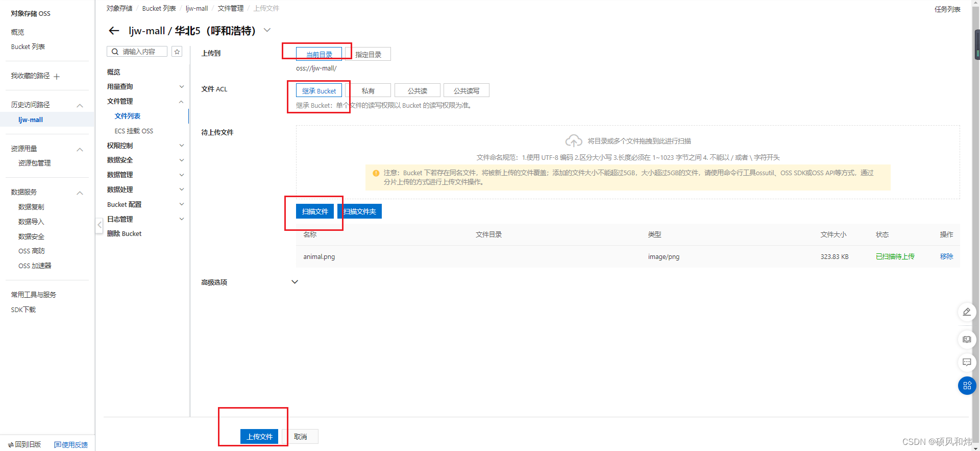Click the search magnifier icon in sidebar

coord(115,52)
